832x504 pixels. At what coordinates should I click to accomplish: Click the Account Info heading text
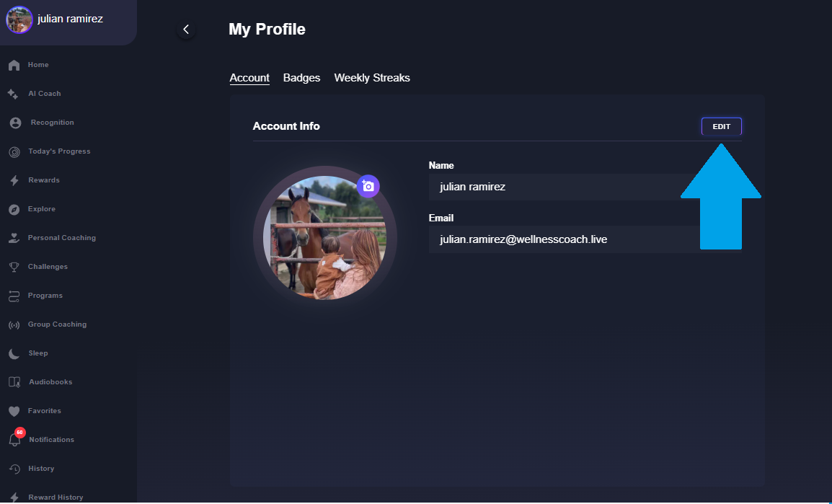tap(286, 126)
